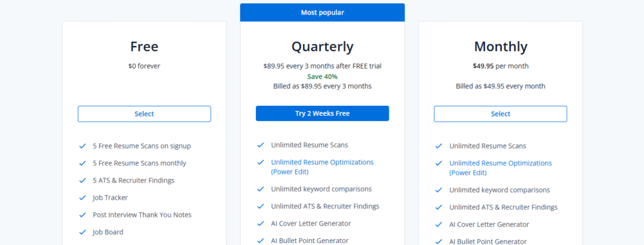This screenshot has height=245, width=644.
Task: Click the Save 40% label
Action: (323, 76)
